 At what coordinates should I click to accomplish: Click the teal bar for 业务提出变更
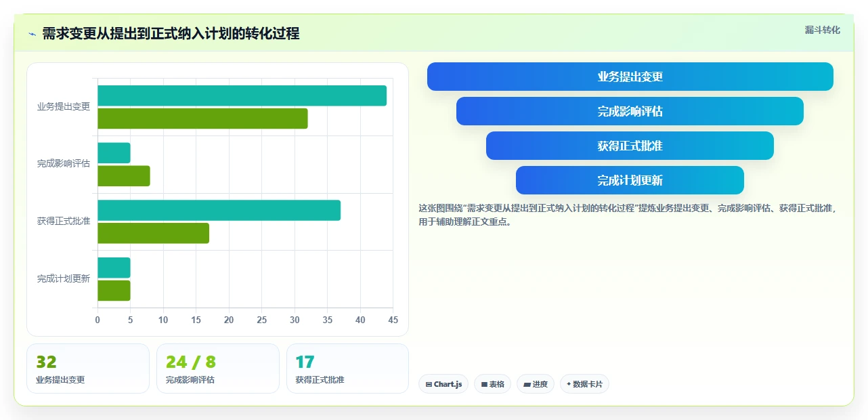point(242,96)
